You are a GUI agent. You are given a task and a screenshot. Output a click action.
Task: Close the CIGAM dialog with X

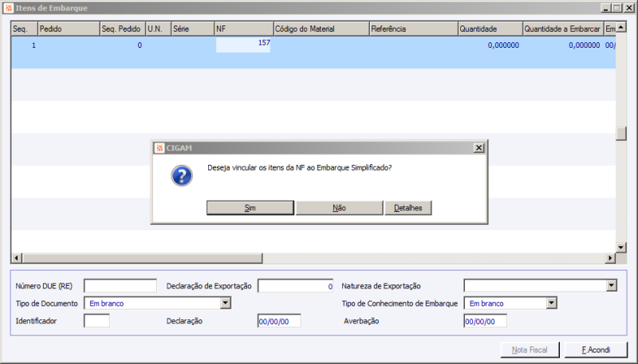479,148
